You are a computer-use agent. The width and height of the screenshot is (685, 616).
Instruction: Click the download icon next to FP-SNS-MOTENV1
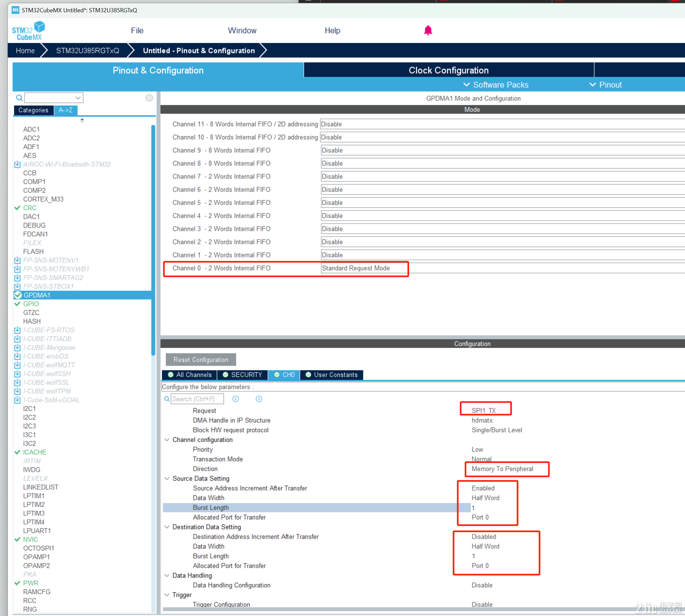[17, 260]
